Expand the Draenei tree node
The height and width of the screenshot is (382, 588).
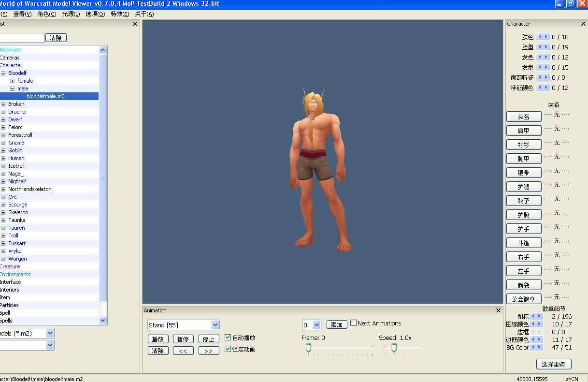pyautogui.click(x=3, y=112)
